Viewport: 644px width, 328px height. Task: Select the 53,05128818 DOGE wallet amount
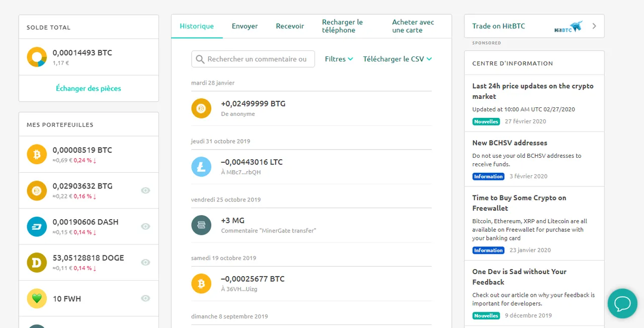click(88, 257)
